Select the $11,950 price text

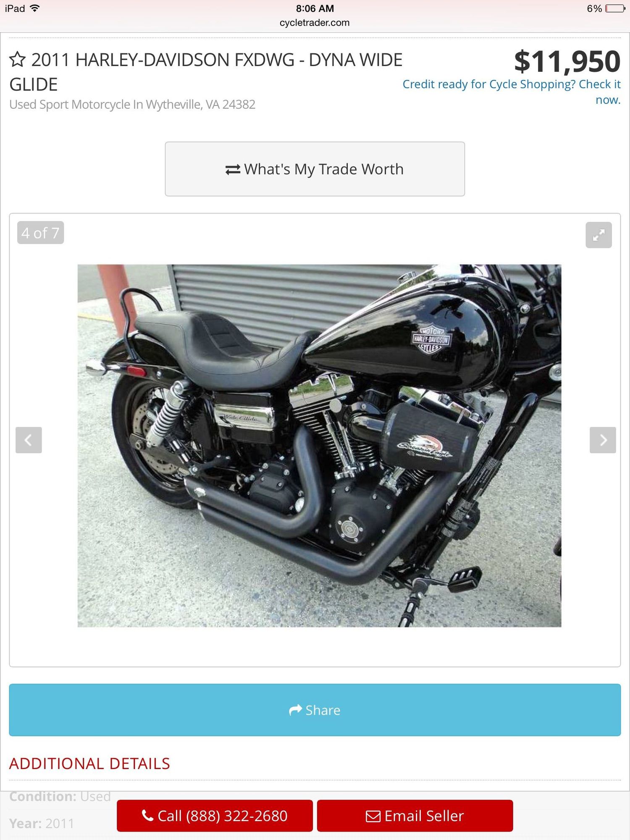[x=567, y=61]
